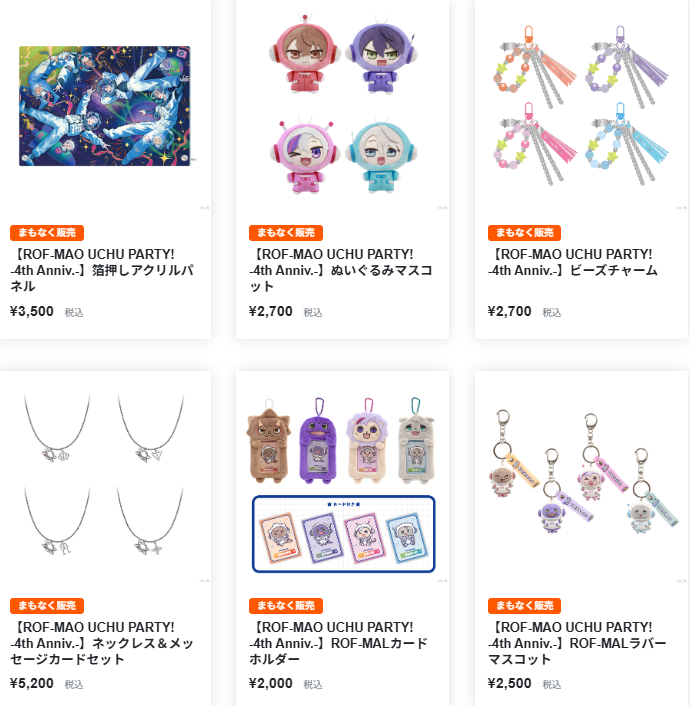Click まもなく販売 badge on plush mascot
The width and height of the screenshot is (690, 706).
[x=286, y=233]
